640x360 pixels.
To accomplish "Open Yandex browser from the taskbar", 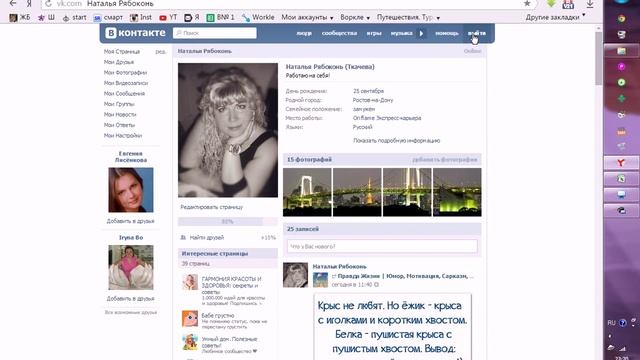I will click(x=621, y=163).
